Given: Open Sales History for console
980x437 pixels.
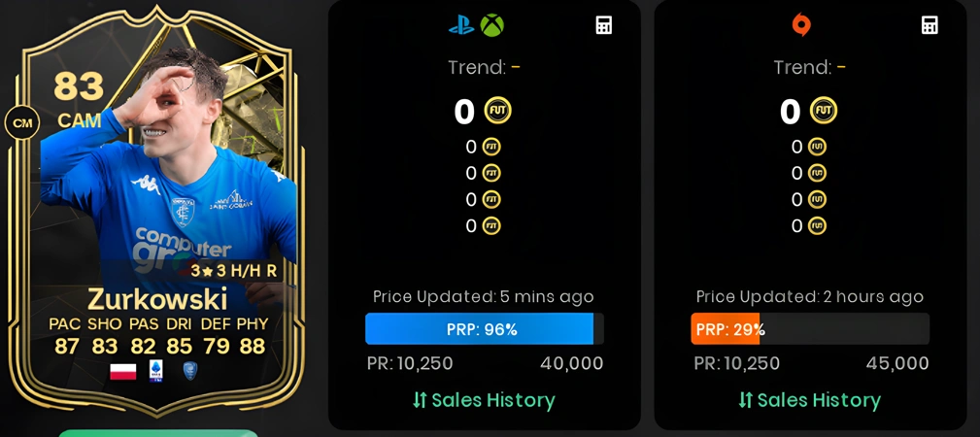Looking at the screenshot, I should 484,400.
